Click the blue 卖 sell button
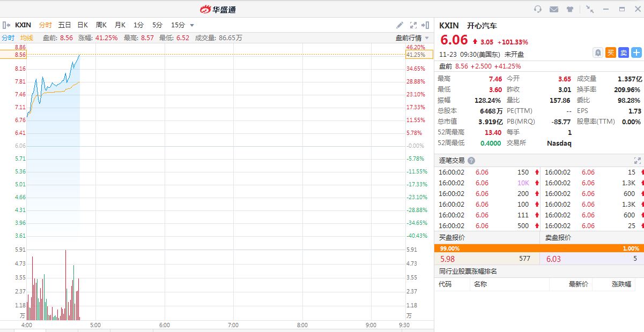 [x=623, y=52]
